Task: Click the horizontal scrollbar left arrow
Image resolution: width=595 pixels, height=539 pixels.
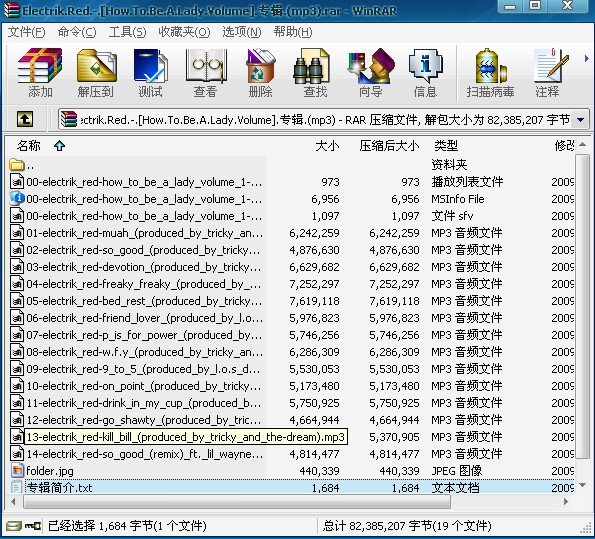Action: coord(14,501)
